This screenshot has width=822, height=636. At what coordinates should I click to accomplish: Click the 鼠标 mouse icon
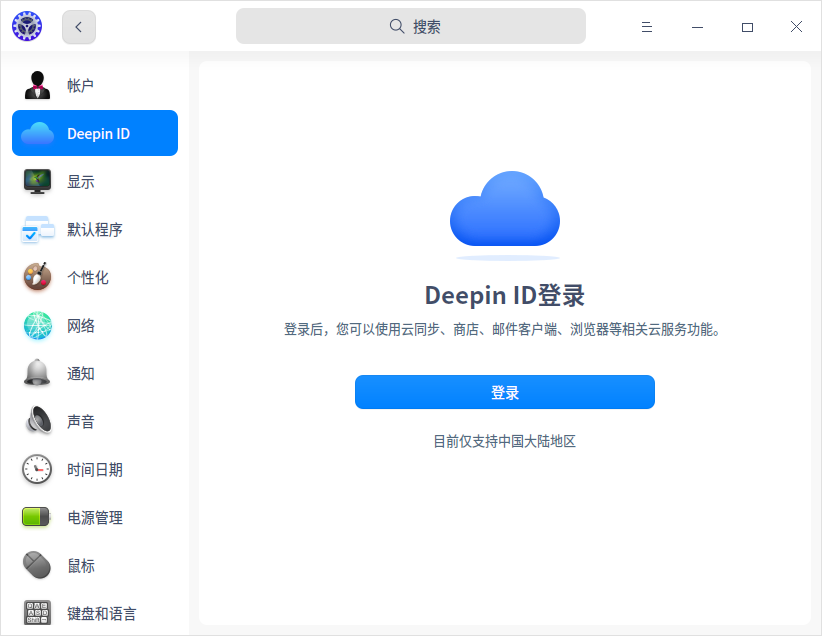click(x=37, y=565)
